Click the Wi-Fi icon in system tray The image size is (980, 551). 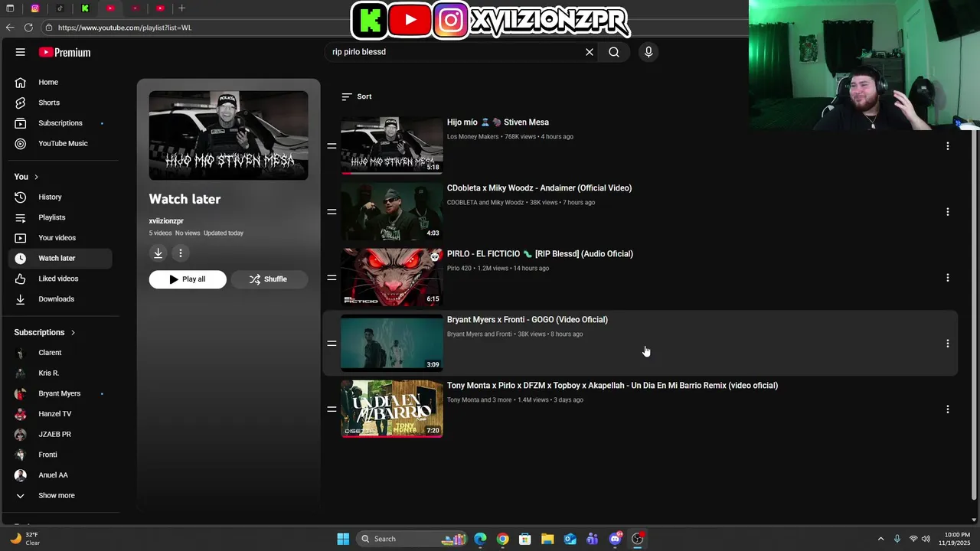tap(913, 539)
